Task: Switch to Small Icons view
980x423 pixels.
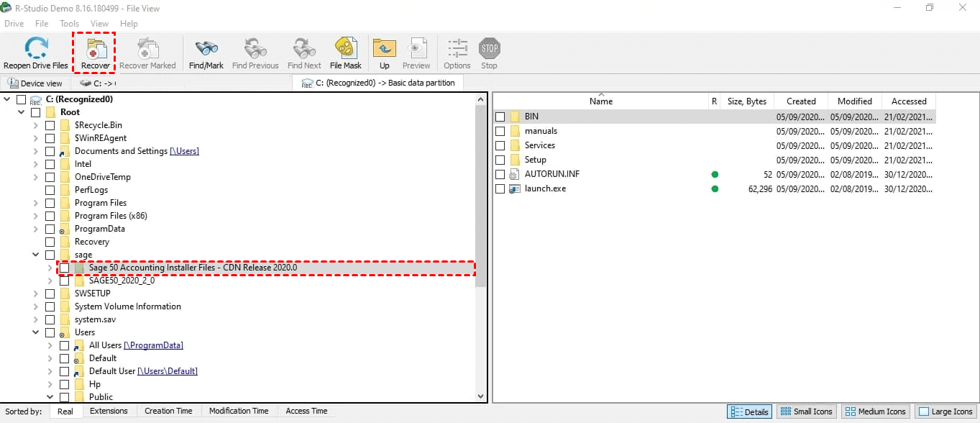Action: coord(805,411)
